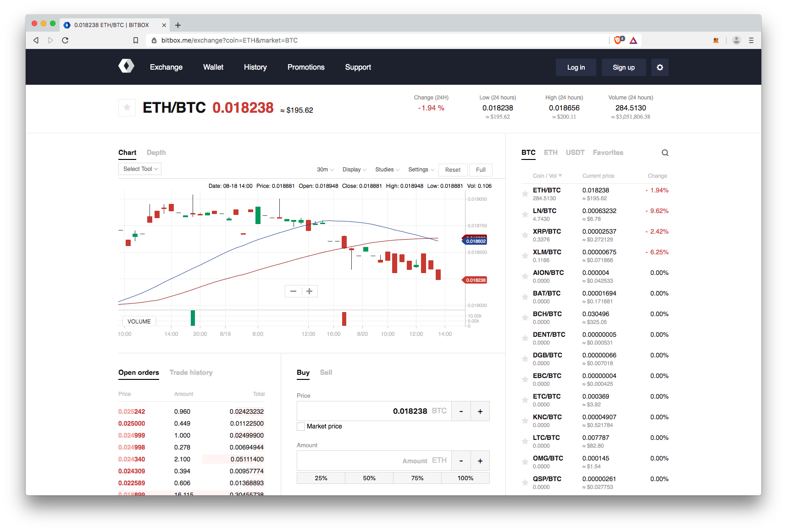
Task: Decrease amount with minus stepper
Action: click(461, 461)
